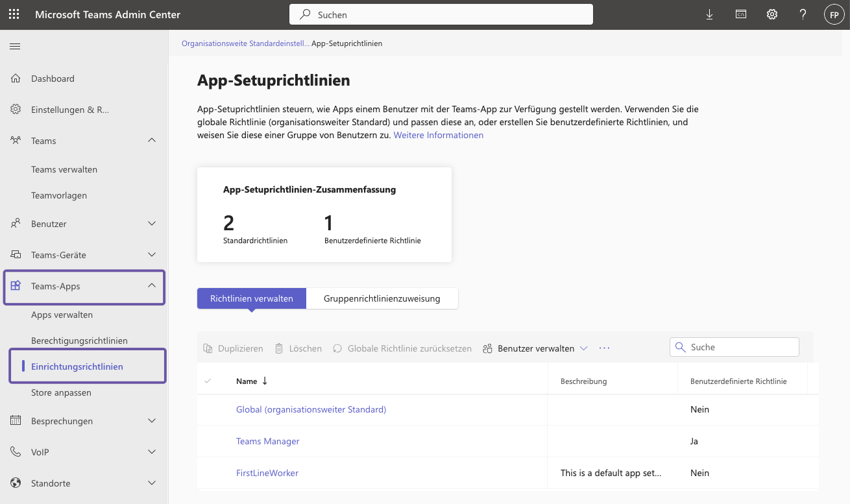Expand the Standorte section chevron
The width and height of the screenshot is (850, 504).
point(152,483)
